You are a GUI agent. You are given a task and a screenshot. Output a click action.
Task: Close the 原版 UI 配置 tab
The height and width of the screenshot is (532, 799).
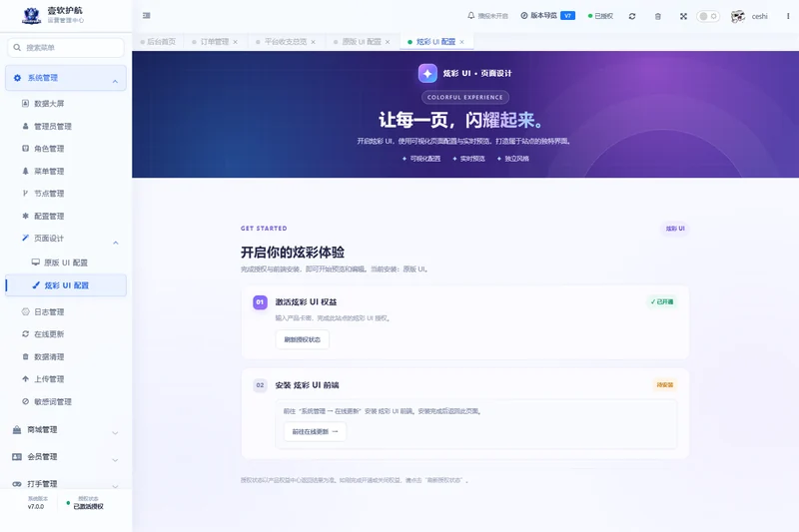pyautogui.click(x=388, y=42)
